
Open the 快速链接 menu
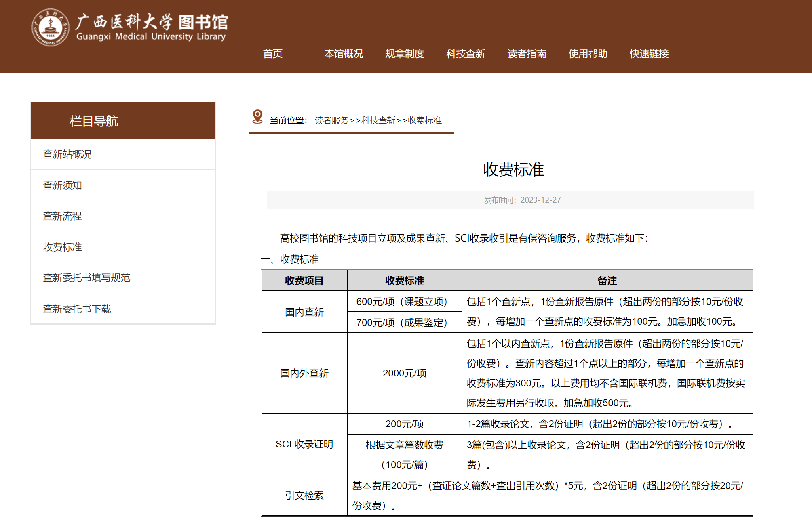(650, 54)
